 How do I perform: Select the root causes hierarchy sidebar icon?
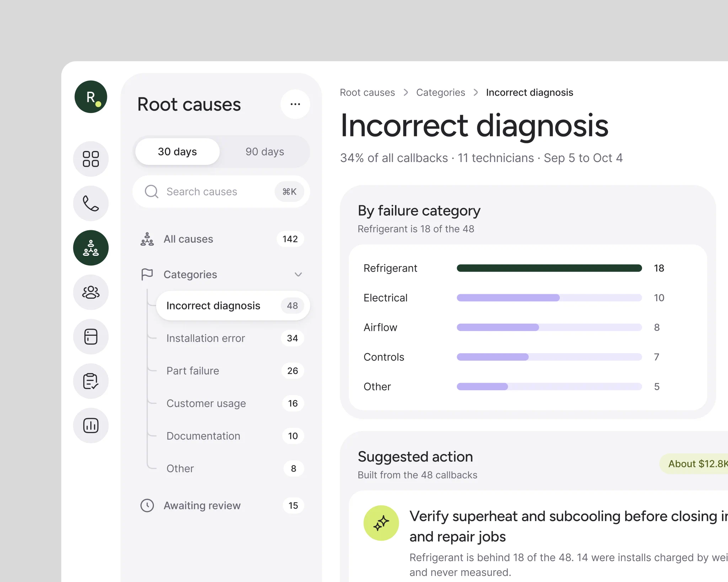tap(91, 248)
